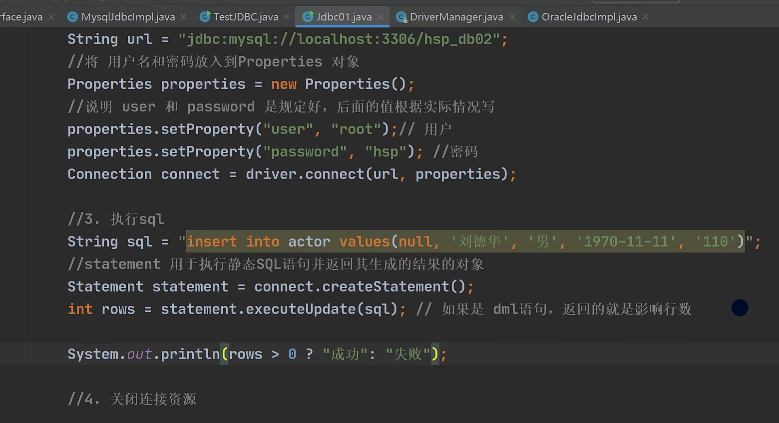Switch to MysqlJdbcImpl.java tab
Image resolution: width=779 pixels, height=423 pixels.
click(128, 17)
